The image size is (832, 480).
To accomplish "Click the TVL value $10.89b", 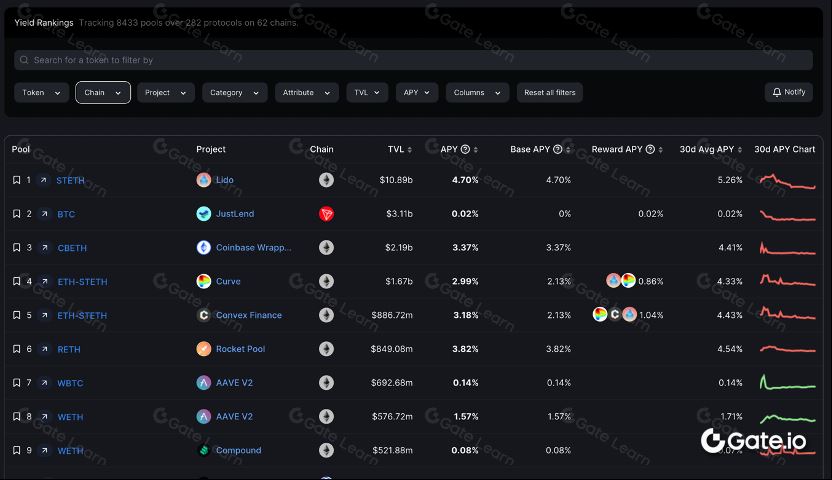I will 396,180.
